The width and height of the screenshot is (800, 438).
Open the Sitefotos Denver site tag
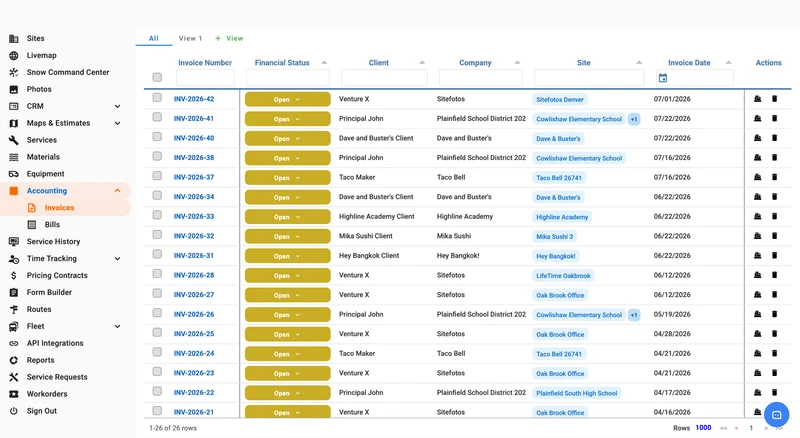pos(560,100)
